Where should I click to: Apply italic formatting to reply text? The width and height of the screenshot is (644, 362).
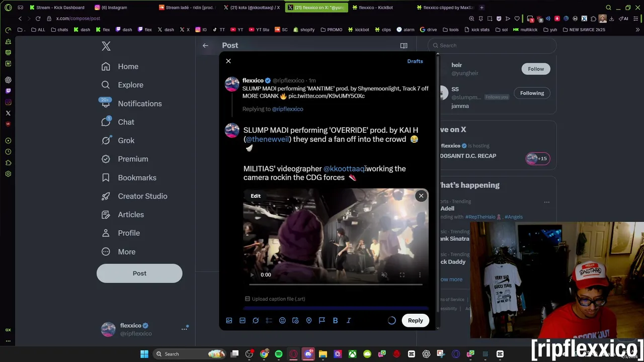(349, 320)
